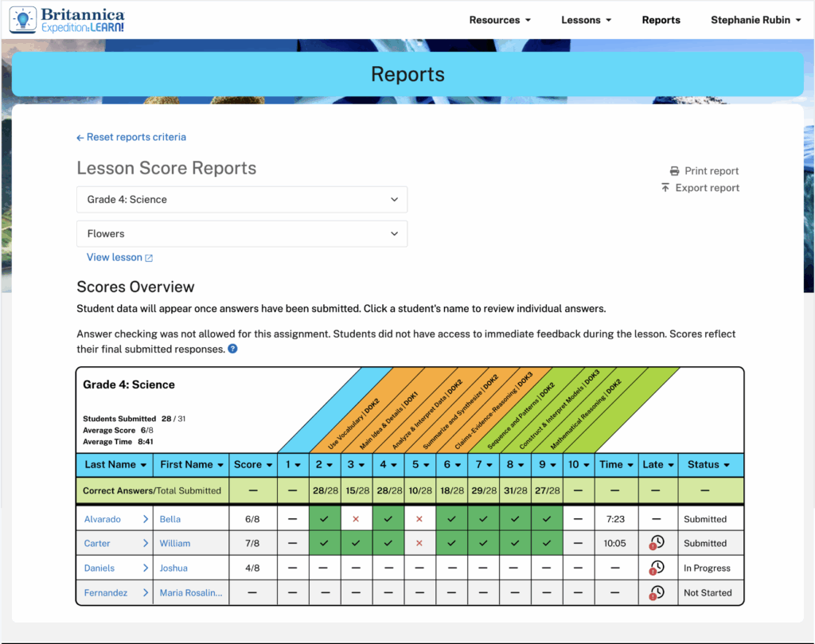Viewport: 815px width, 644px height.
Task: Click the chevron arrow next to Daniels
Action: [x=146, y=568]
